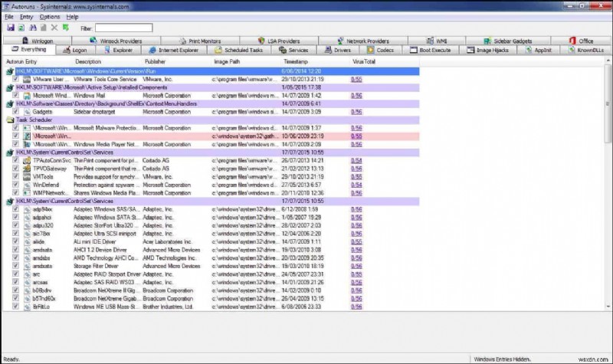Select the adpu320 driver row

(x=211, y=225)
